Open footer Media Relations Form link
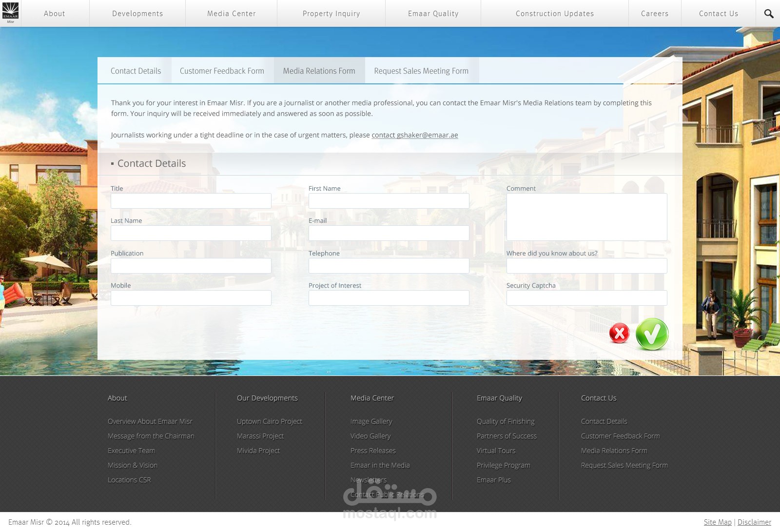 point(614,451)
